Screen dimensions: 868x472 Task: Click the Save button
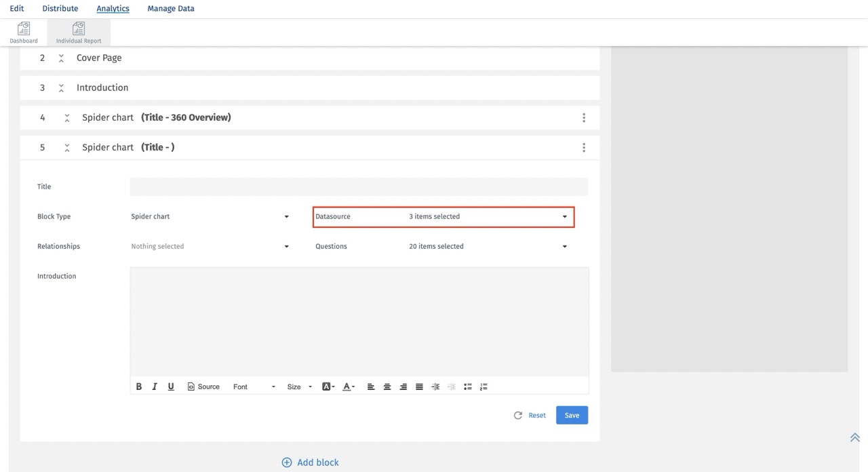[x=572, y=414]
